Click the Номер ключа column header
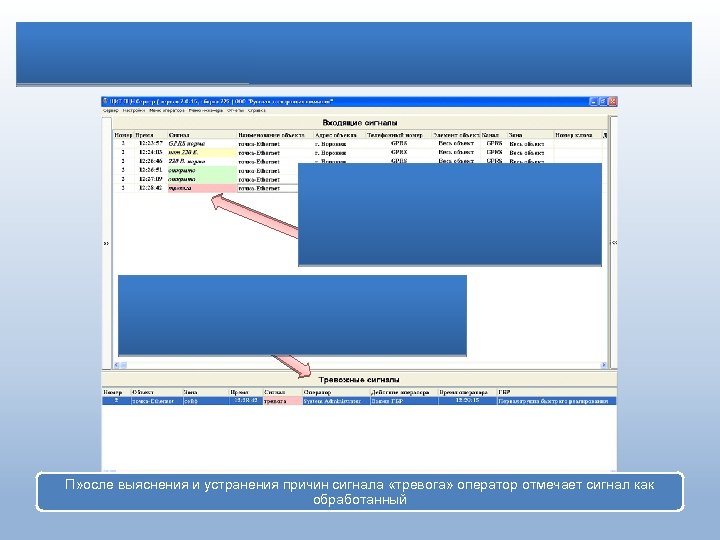The image size is (720, 540). [x=578, y=135]
